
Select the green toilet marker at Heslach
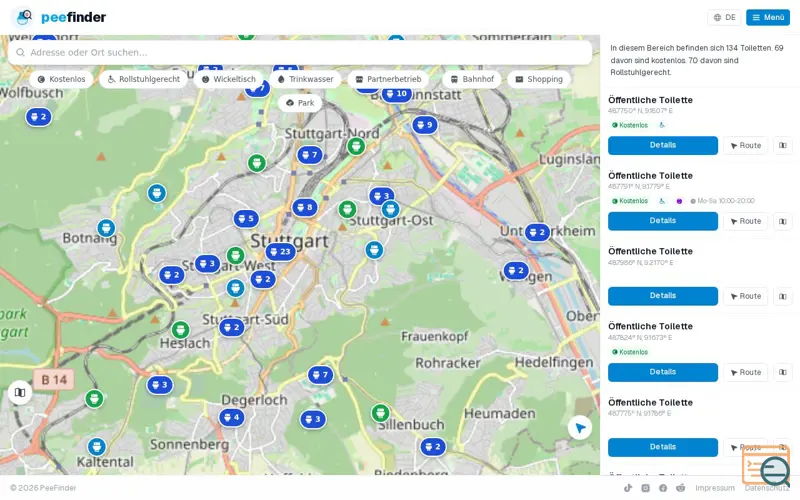pos(180,330)
